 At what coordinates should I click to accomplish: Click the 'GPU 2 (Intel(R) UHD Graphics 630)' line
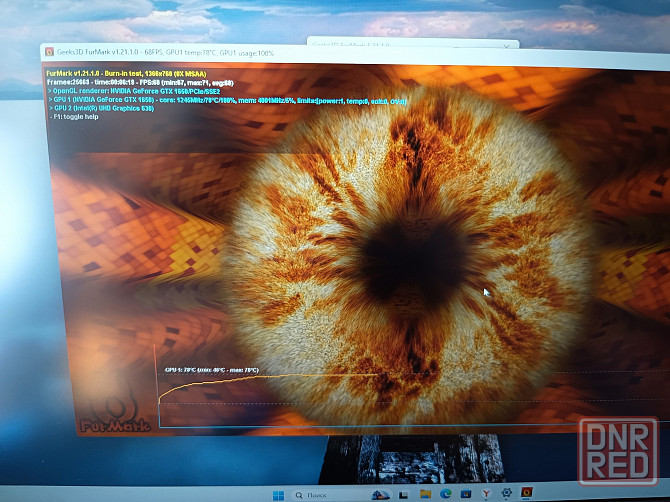[101, 109]
